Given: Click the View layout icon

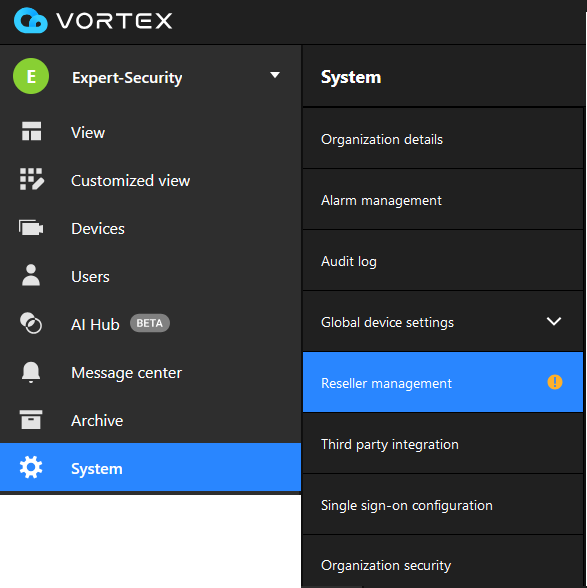Looking at the screenshot, I should pyautogui.click(x=31, y=131).
